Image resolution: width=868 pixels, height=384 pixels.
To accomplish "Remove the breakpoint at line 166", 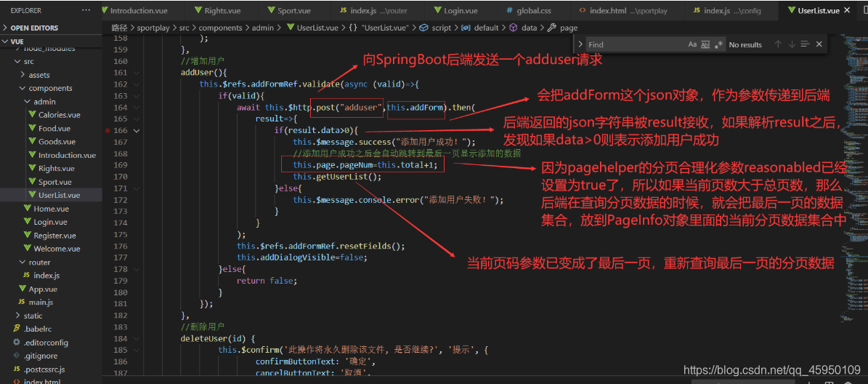I will point(107,131).
